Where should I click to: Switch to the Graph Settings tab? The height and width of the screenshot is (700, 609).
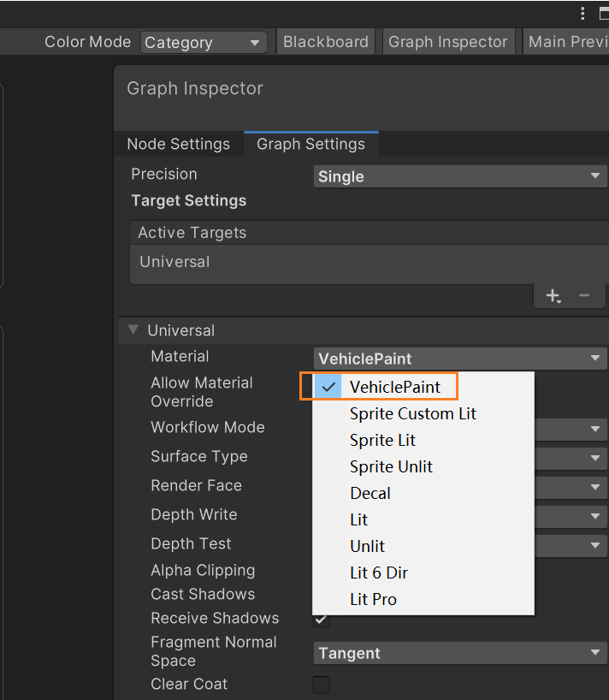click(310, 144)
